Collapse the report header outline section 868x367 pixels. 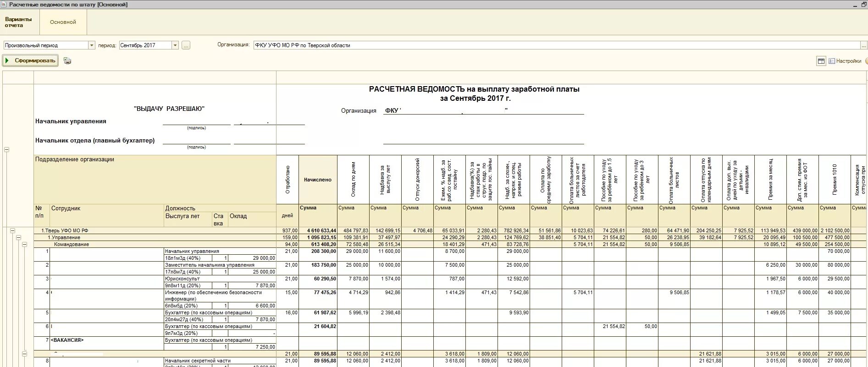(6, 150)
